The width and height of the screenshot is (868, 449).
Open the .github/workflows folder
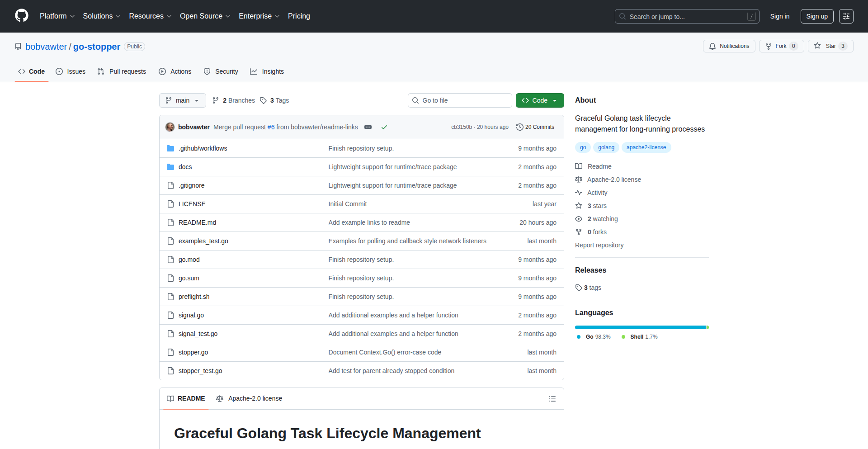(203, 148)
